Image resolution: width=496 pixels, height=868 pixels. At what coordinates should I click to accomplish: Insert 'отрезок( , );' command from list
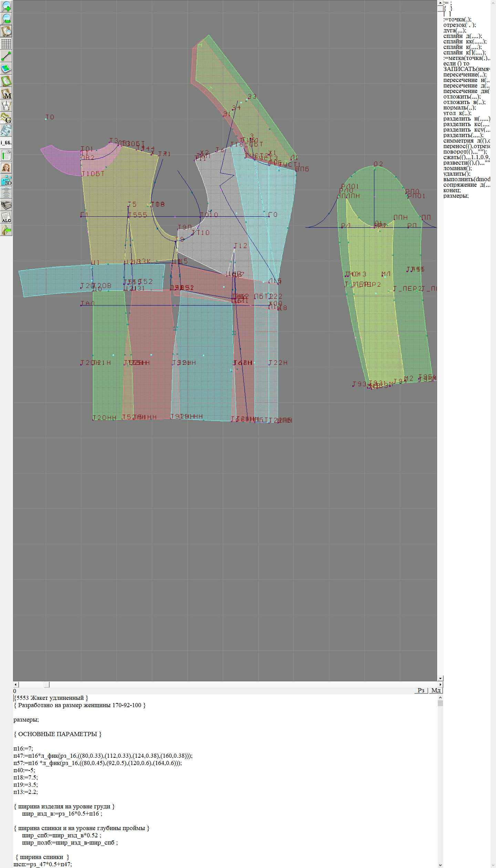click(459, 25)
